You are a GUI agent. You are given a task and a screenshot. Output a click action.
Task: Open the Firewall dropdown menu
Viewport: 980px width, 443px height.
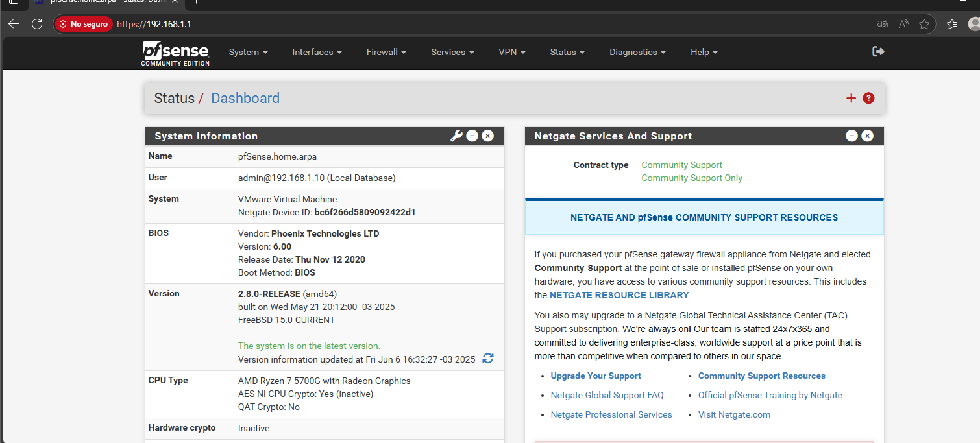click(x=386, y=52)
